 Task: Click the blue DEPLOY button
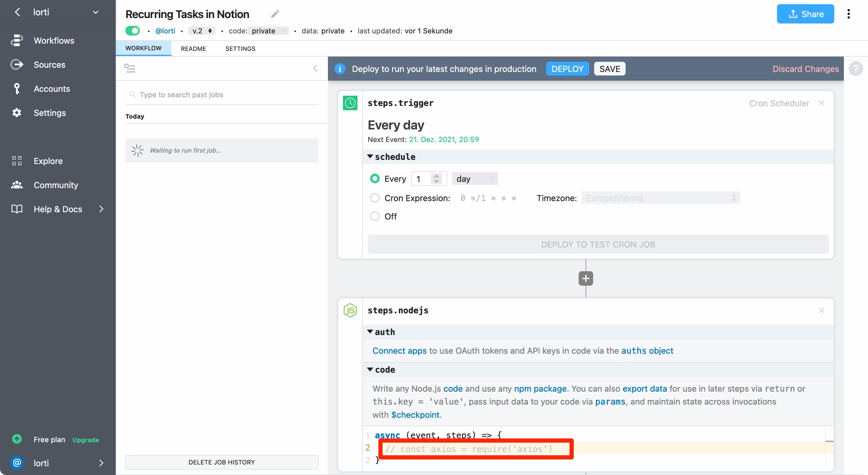coord(567,69)
